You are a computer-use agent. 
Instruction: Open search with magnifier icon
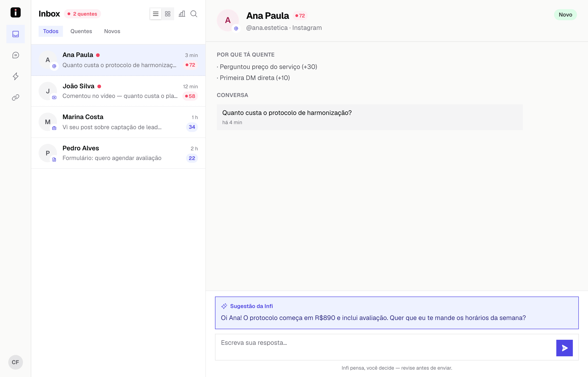(x=194, y=14)
